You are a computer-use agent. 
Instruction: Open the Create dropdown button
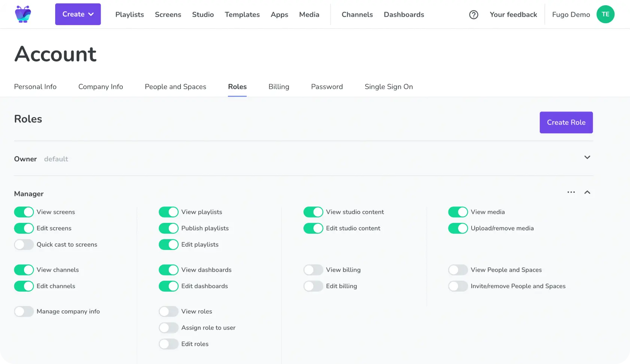pos(78,14)
